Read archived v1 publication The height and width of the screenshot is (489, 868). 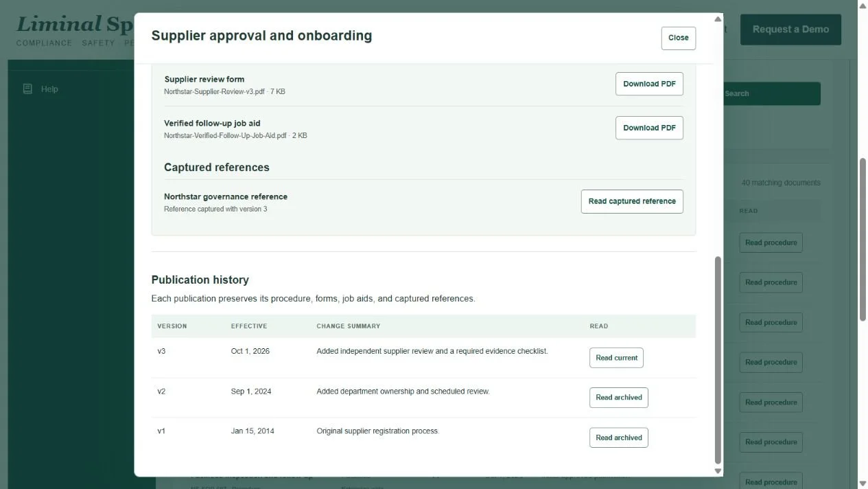pos(619,437)
